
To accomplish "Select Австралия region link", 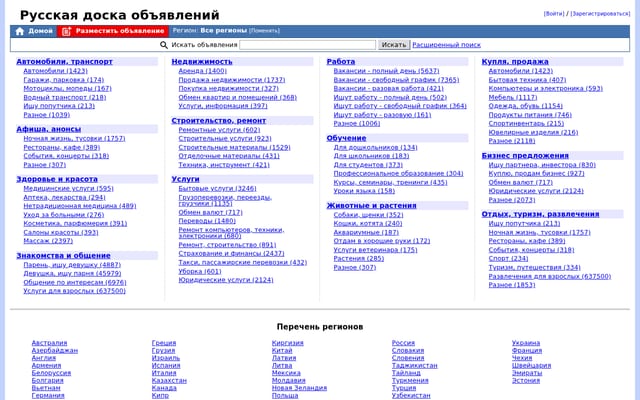I will (49, 343).
